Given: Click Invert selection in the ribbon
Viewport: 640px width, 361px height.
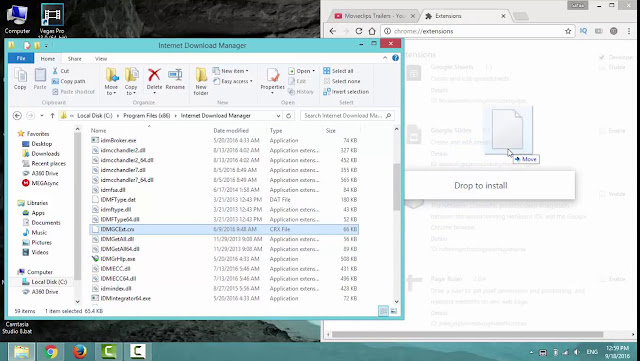Looking at the screenshot, I should click(346, 91).
